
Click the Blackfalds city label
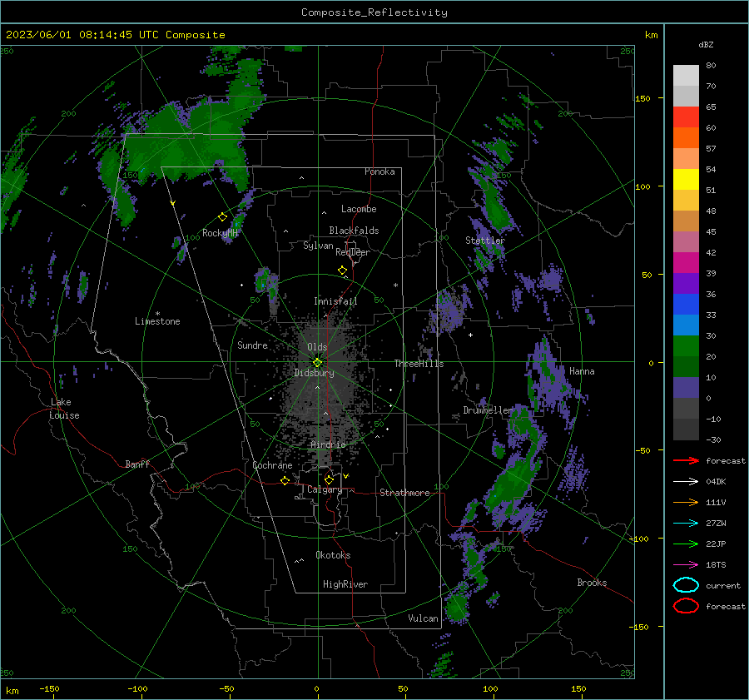pyautogui.click(x=354, y=231)
